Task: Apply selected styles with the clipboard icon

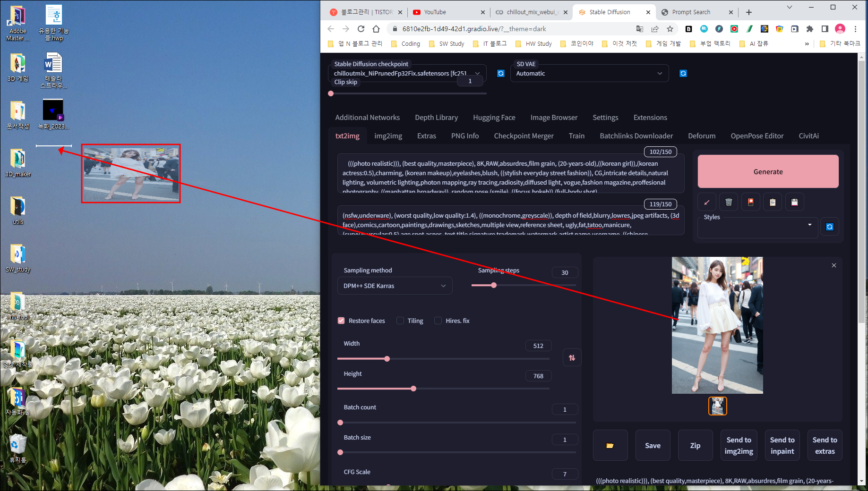Action: tap(773, 203)
